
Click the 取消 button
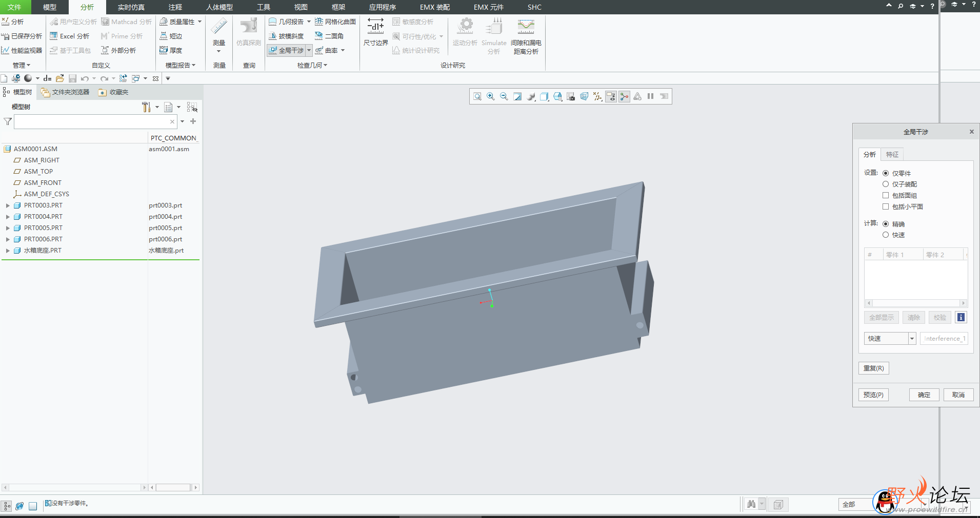[958, 395]
